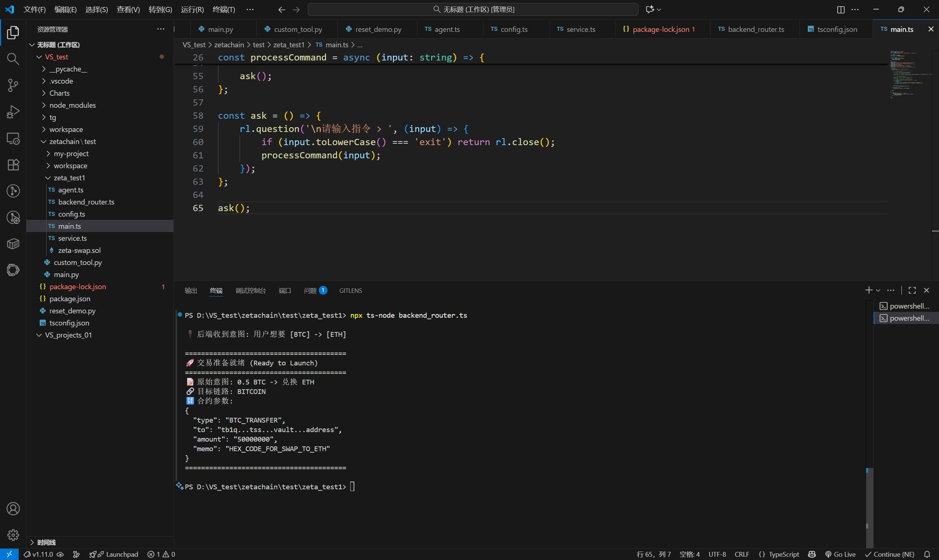Collapse the VS_test folder
The width and height of the screenshot is (939, 560).
click(100, 57)
